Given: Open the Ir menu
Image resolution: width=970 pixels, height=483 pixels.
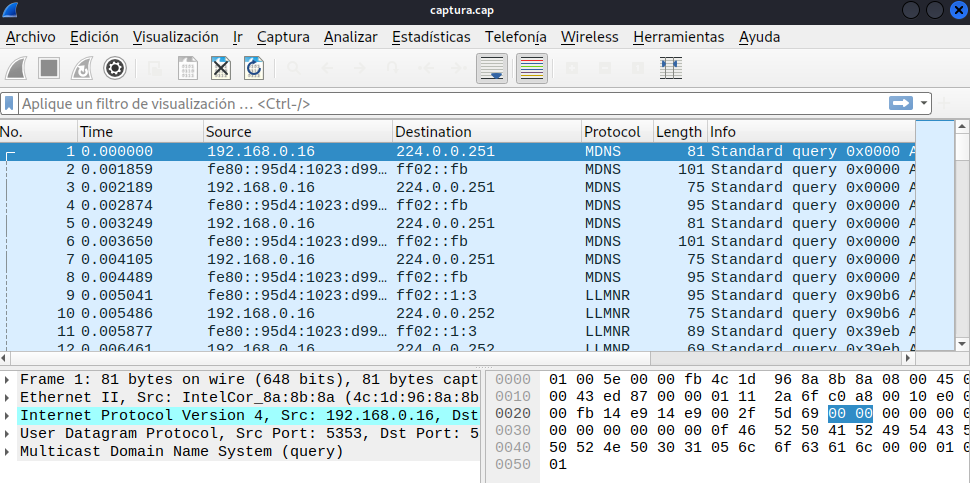Looking at the screenshot, I should coord(238,37).
